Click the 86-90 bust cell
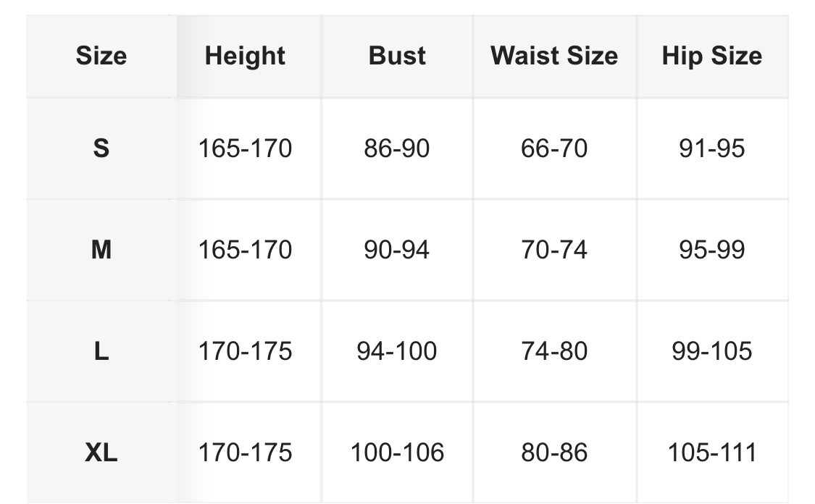The image size is (815, 504). click(x=397, y=148)
